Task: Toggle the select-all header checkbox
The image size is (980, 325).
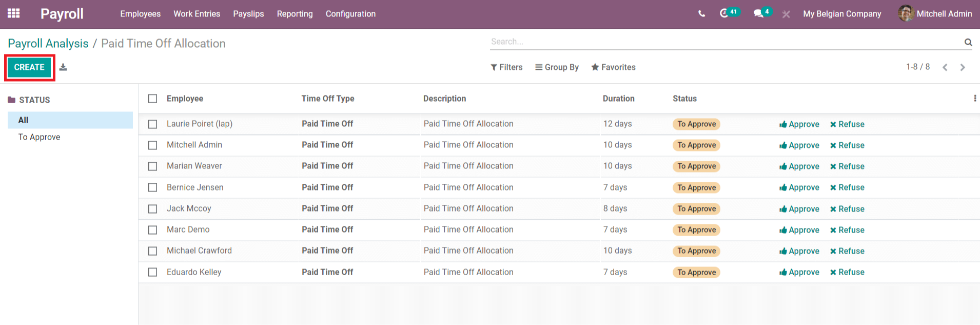Action: tap(153, 99)
